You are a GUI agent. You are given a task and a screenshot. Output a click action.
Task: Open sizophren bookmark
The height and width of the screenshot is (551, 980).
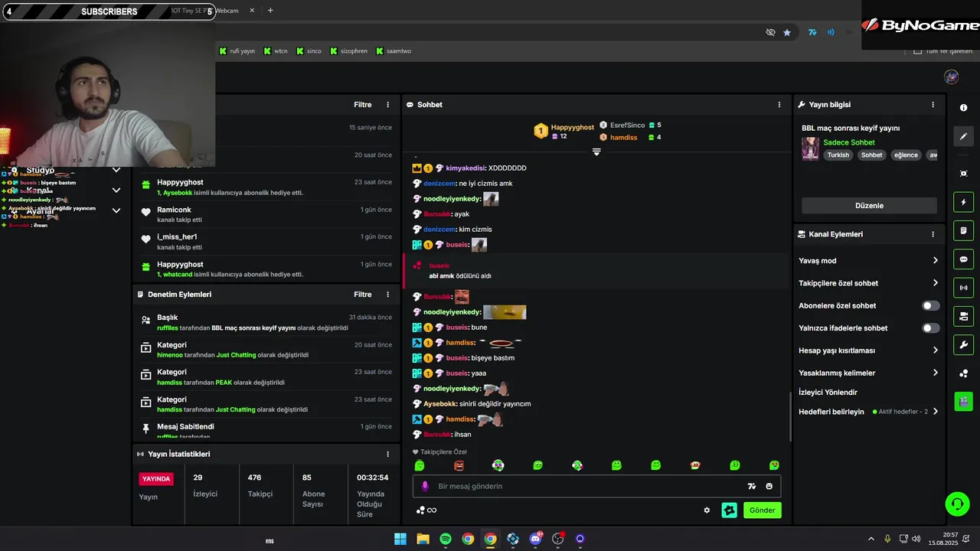pos(348,51)
